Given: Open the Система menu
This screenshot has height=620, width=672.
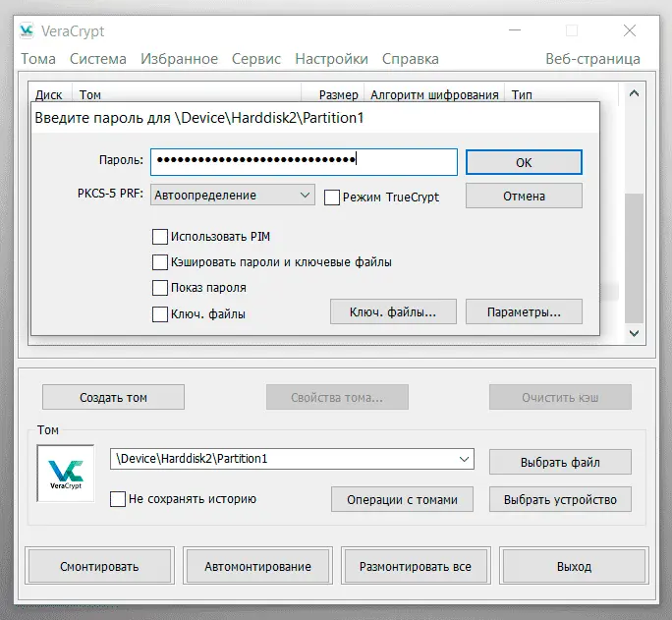Looking at the screenshot, I should pyautogui.click(x=98, y=59).
